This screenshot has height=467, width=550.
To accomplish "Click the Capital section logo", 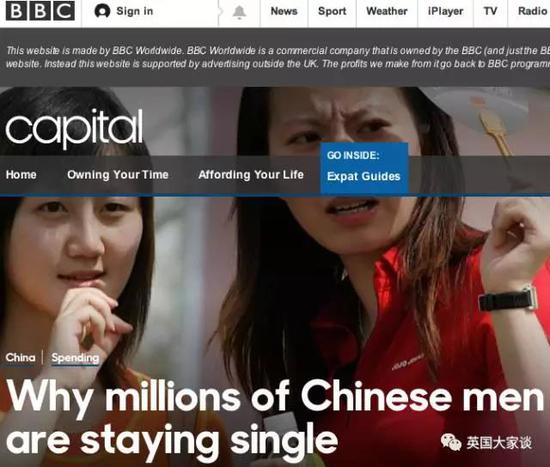I will pyautogui.click(x=74, y=127).
